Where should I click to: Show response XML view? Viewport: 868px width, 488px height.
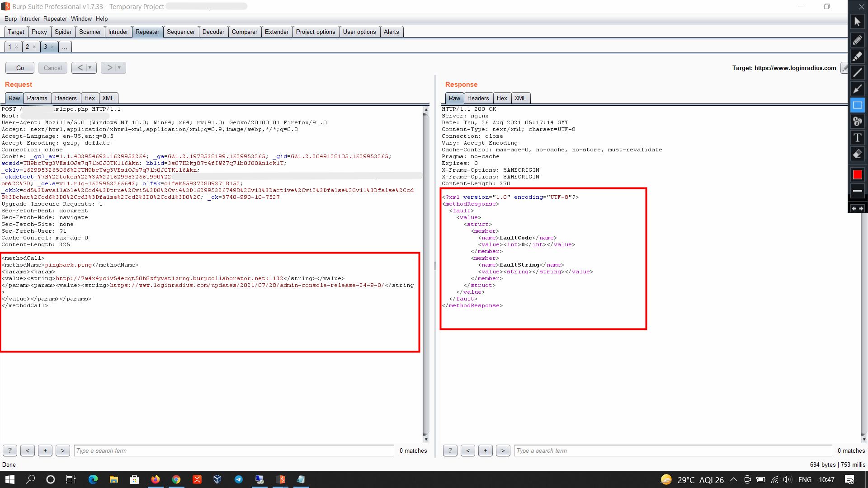(520, 98)
